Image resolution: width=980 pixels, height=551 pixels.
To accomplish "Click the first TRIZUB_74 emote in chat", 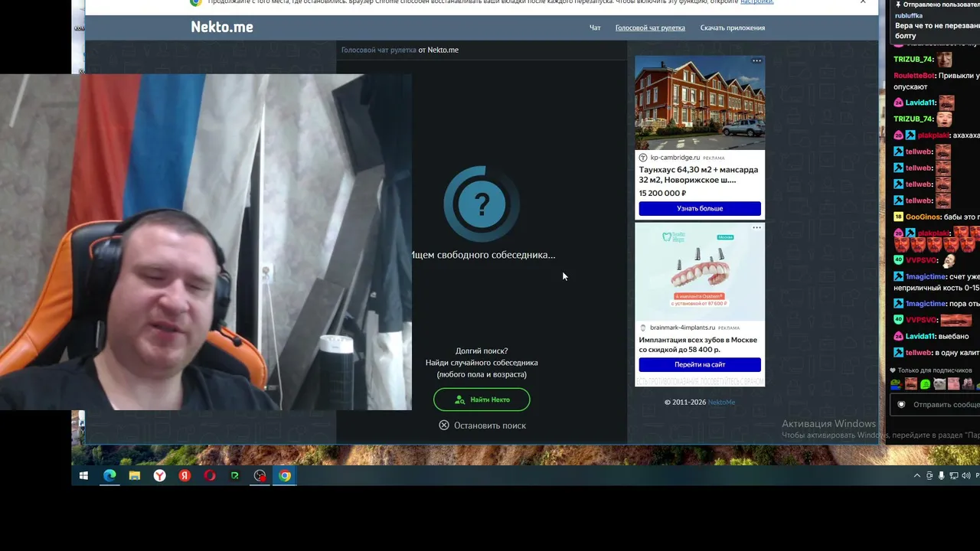I will click(946, 59).
